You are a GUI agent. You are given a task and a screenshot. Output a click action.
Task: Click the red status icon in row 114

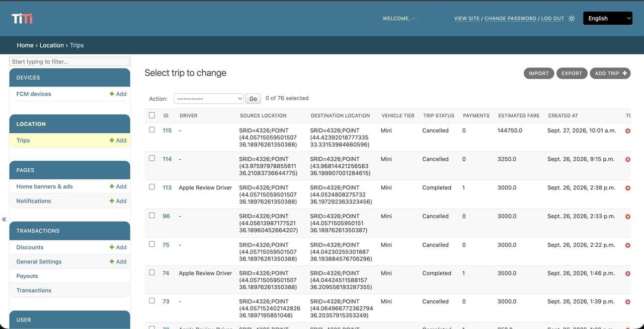point(627,160)
